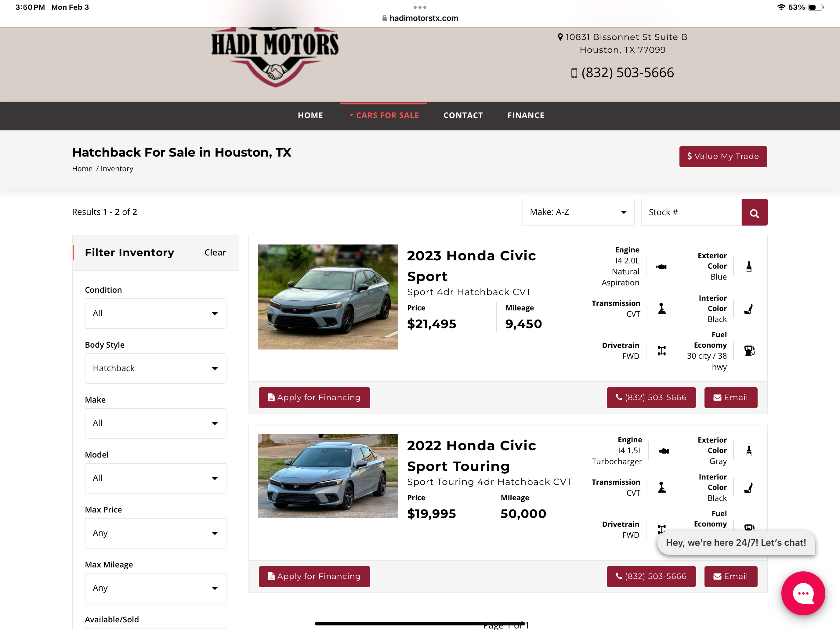The width and height of the screenshot is (840, 630).
Task: Click the Inventory breadcrumb link
Action: (x=117, y=168)
